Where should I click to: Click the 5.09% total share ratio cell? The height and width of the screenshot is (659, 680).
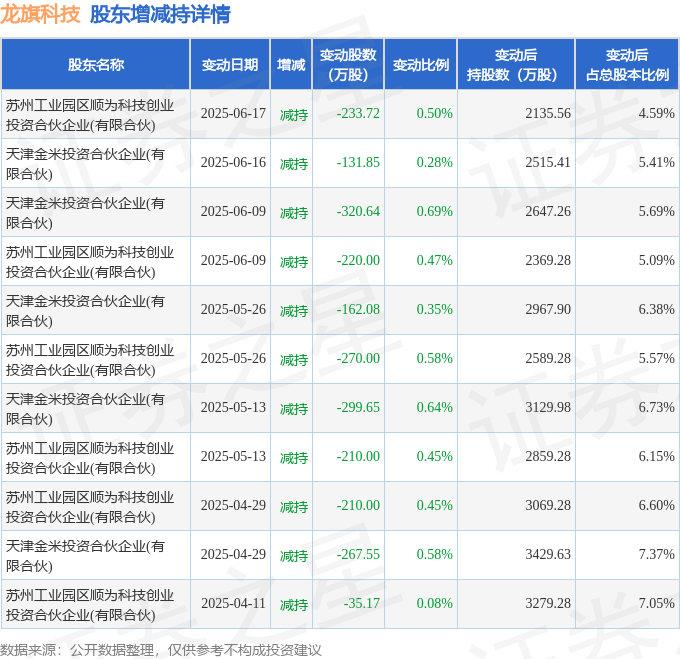656,260
